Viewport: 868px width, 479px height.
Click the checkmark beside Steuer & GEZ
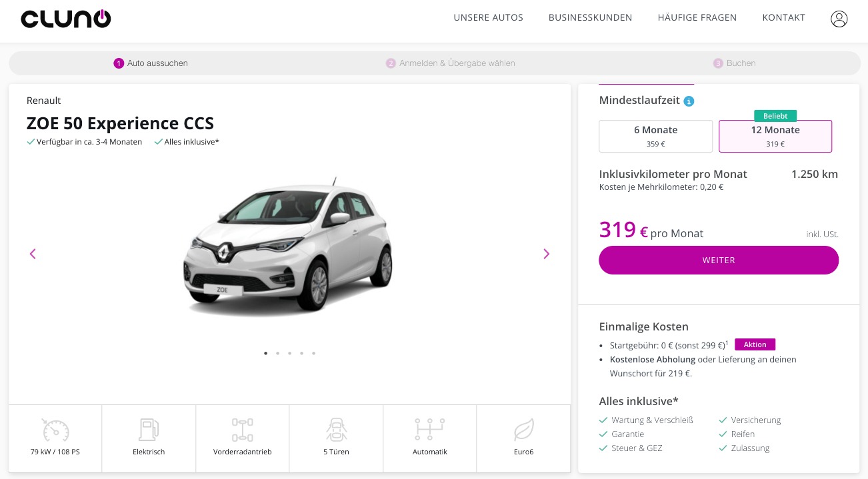click(x=603, y=448)
